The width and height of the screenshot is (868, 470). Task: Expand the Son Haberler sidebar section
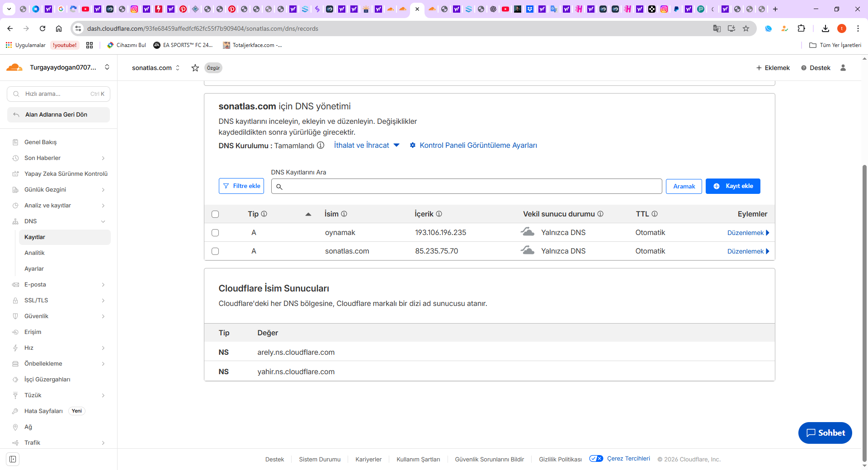tap(103, 158)
